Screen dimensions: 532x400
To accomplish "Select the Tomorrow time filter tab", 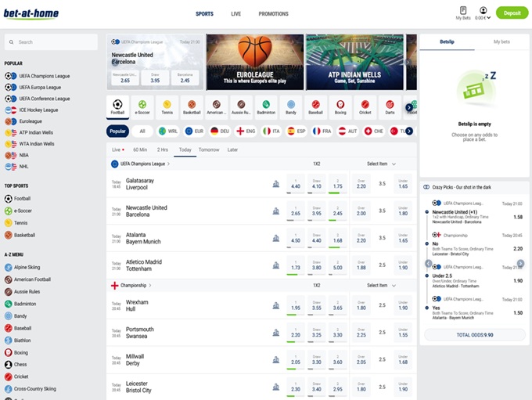I will click(209, 150).
